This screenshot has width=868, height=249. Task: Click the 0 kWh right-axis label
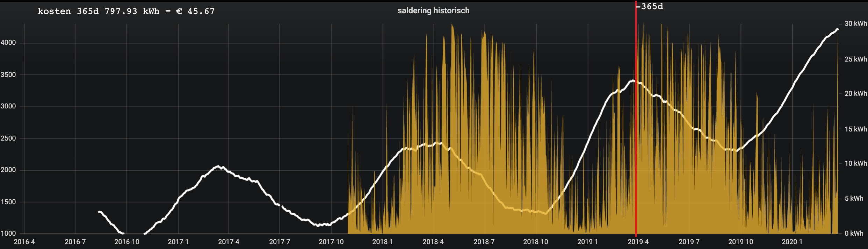tap(854, 233)
